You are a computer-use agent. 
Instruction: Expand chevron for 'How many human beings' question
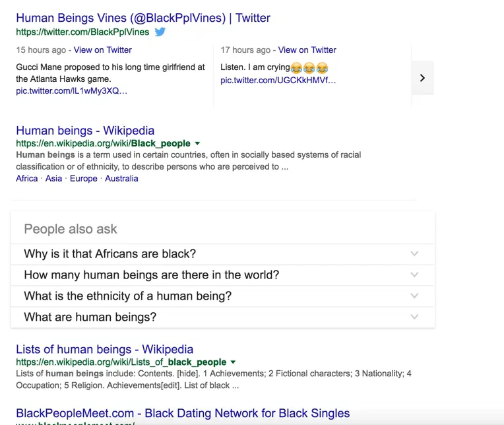point(414,275)
